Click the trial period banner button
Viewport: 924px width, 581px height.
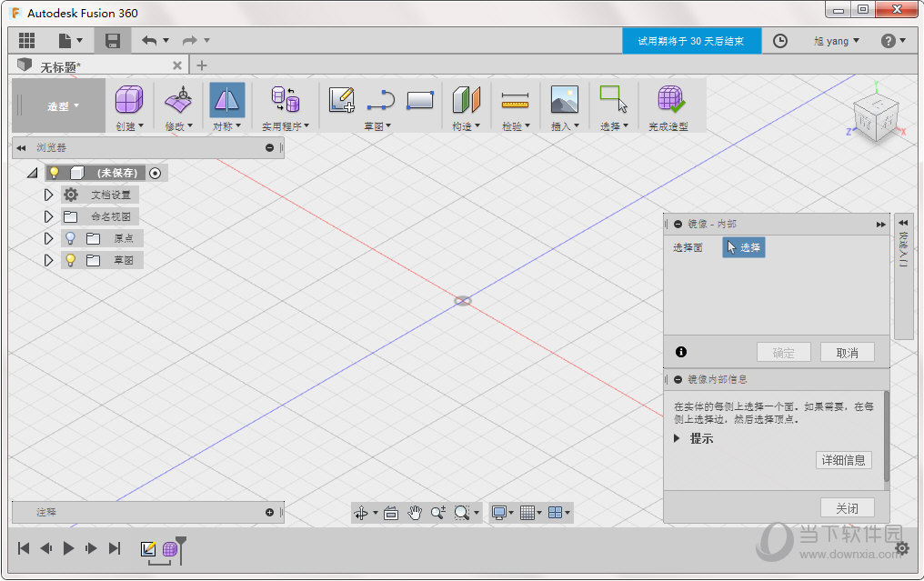[x=692, y=40]
